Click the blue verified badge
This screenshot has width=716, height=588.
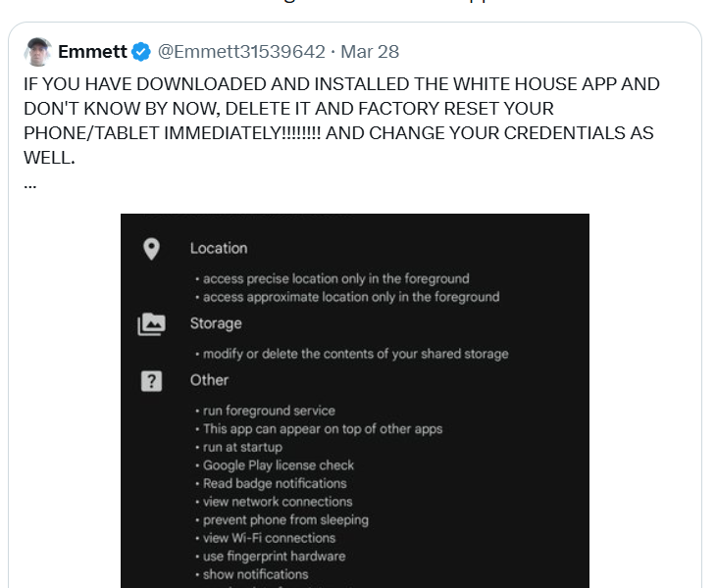pyautogui.click(x=142, y=51)
